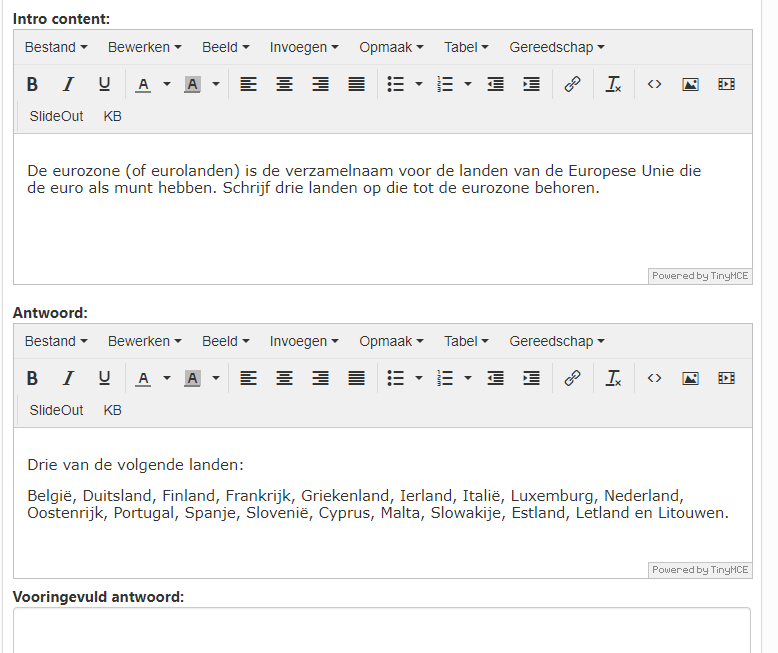Open bullet list style dropdown in Antwoord editor
Viewport: 778px width, 653px height.
[x=418, y=379]
